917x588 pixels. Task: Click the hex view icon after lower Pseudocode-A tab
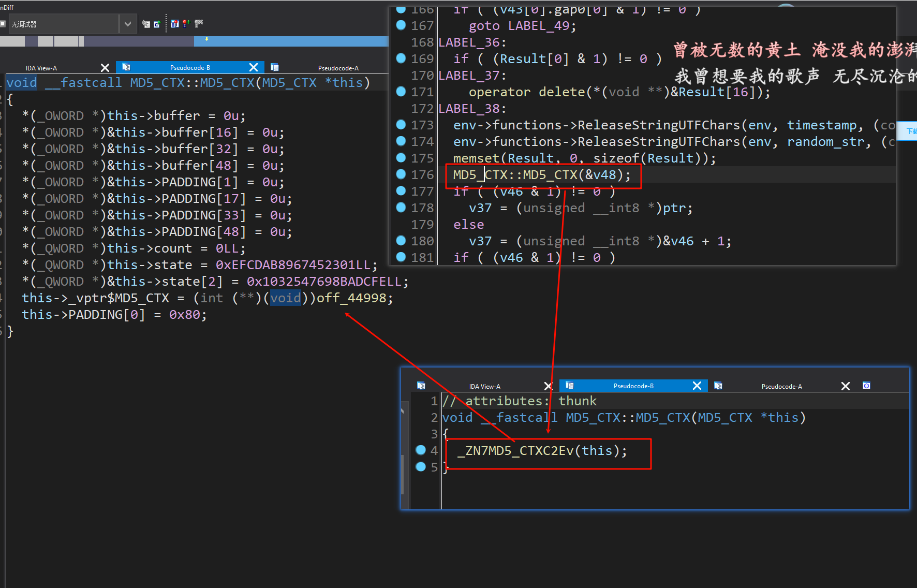(866, 386)
